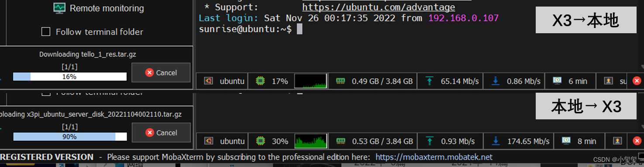Click the CPU usage graph next to 17%
Screen dimensions: 644x167
click(310, 81)
